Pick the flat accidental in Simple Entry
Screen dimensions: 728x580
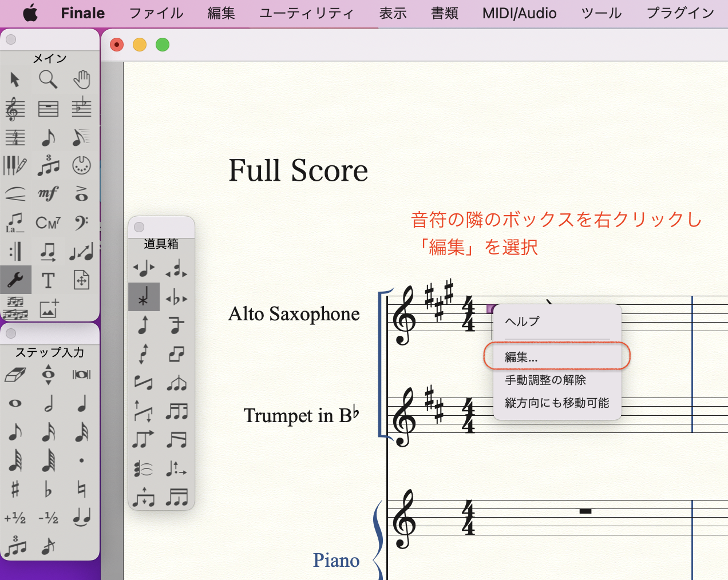(x=49, y=489)
